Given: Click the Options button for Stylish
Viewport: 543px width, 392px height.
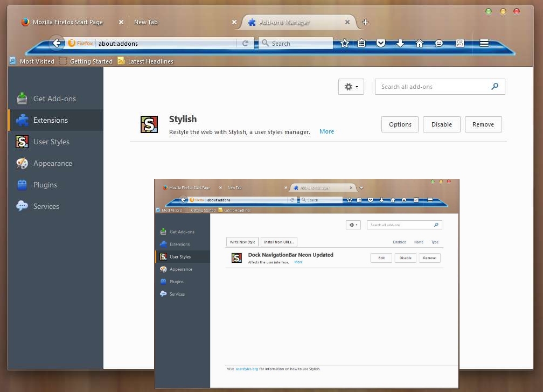Looking at the screenshot, I should pyautogui.click(x=400, y=124).
